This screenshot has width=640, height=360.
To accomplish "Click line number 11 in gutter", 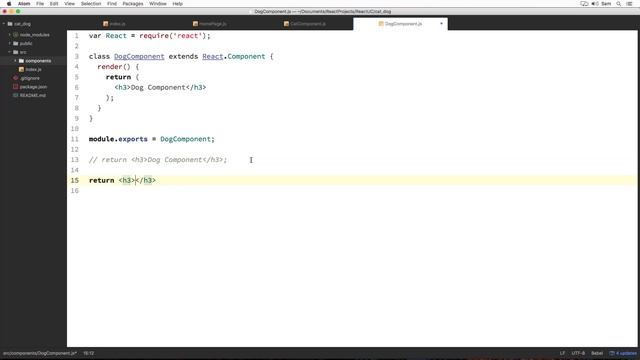I will coord(75,139).
